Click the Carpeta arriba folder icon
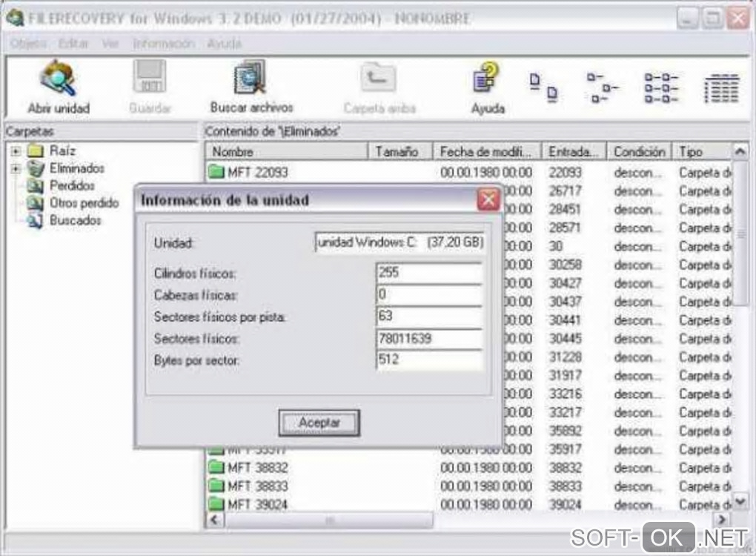Screen dimensions: 756x556 (379, 77)
